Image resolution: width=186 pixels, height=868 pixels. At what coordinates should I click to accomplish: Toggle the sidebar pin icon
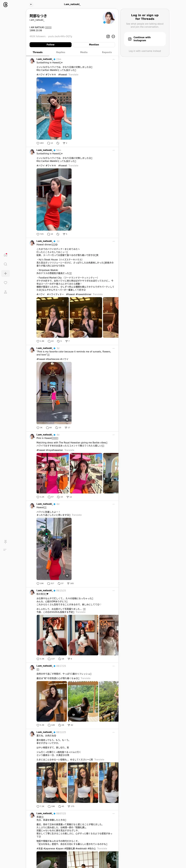coord(5,542)
